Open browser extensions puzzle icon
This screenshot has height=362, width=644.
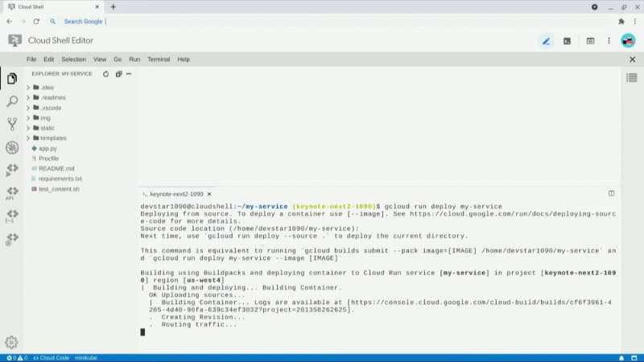coord(621,22)
